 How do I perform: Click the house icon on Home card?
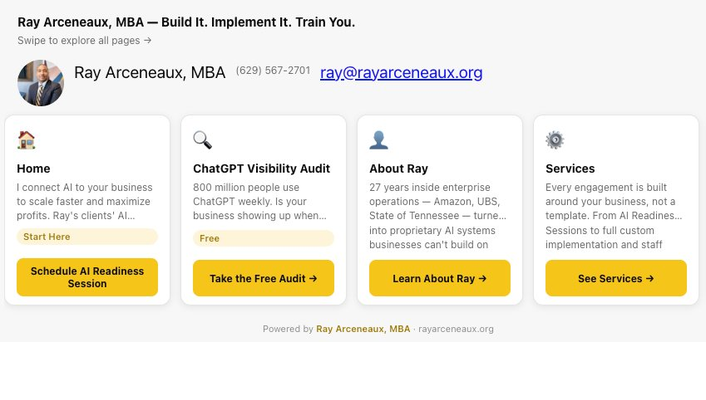(x=26, y=140)
